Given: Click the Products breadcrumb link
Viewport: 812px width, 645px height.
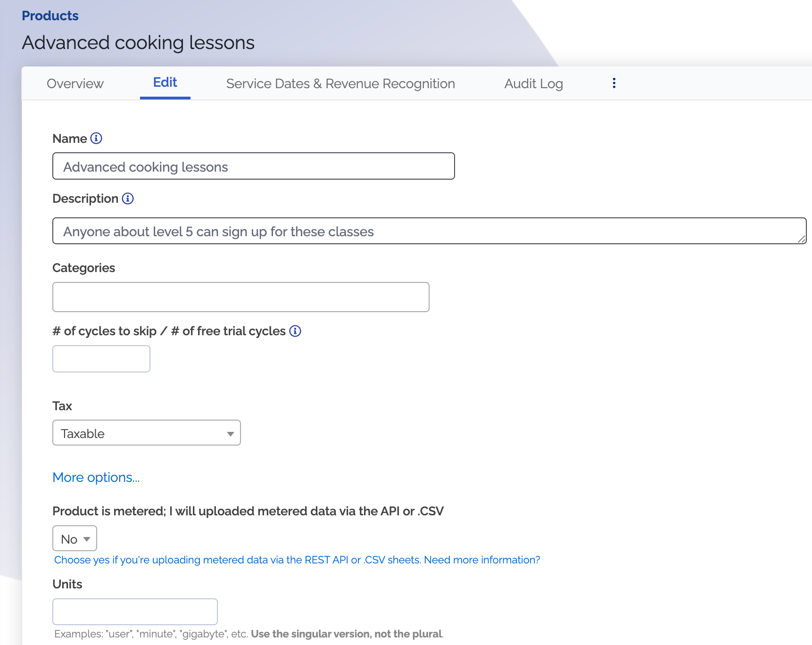Looking at the screenshot, I should pos(50,16).
